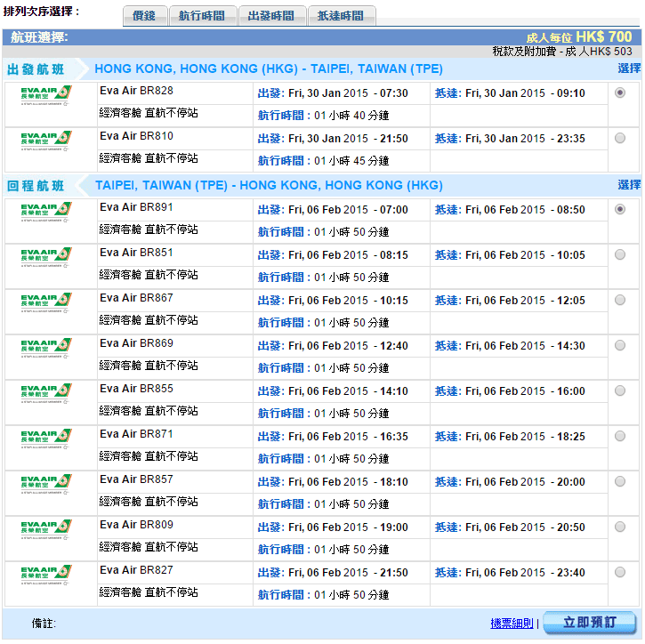The width and height of the screenshot is (645, 644).
Task: Select return flight BR827 departing 21:50
Action: coord(620,572)
